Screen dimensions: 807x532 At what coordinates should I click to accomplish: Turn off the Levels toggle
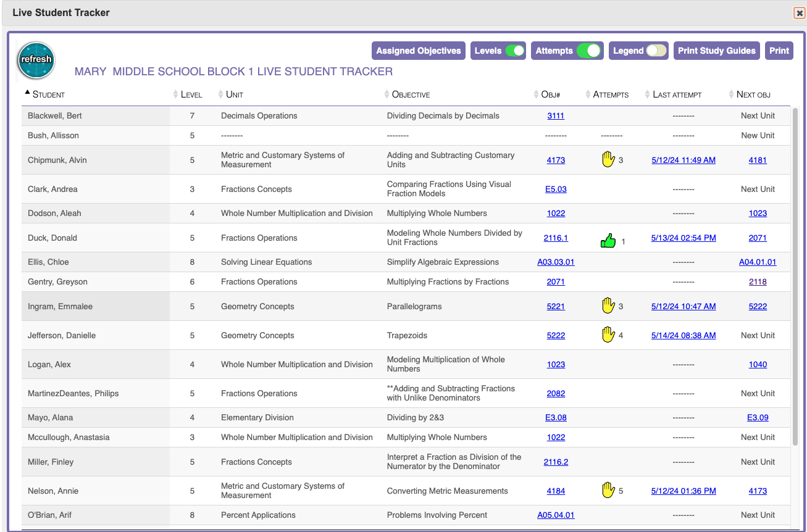pyautogui.click(x=514, y=51)
